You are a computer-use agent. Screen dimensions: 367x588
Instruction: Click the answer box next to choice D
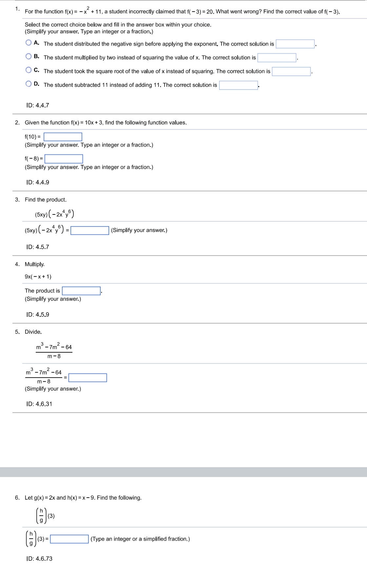(x=238, y=84)
